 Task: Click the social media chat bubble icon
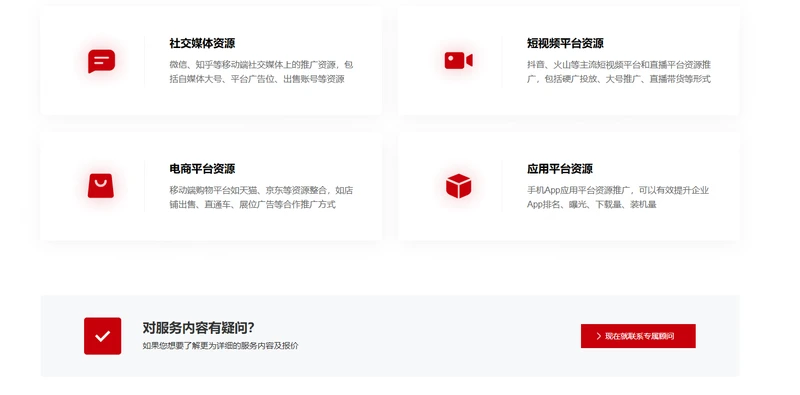tap(101, 61)
